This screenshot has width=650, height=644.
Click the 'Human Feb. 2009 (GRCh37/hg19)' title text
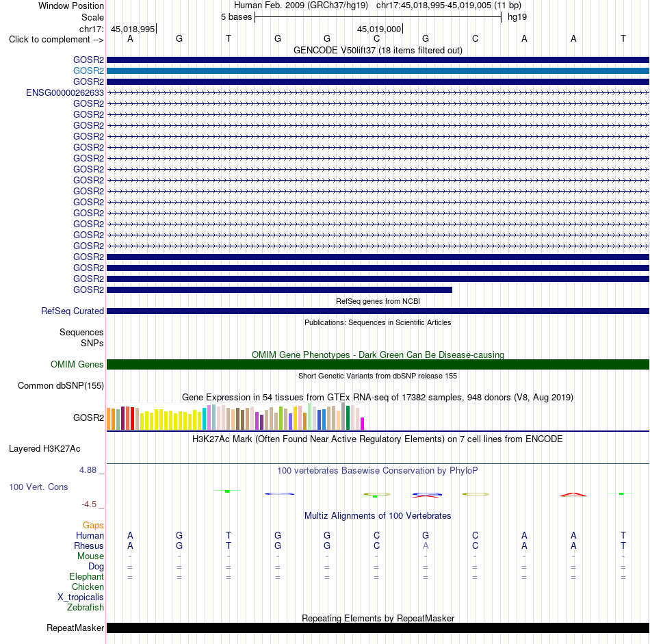pos(301,5)
